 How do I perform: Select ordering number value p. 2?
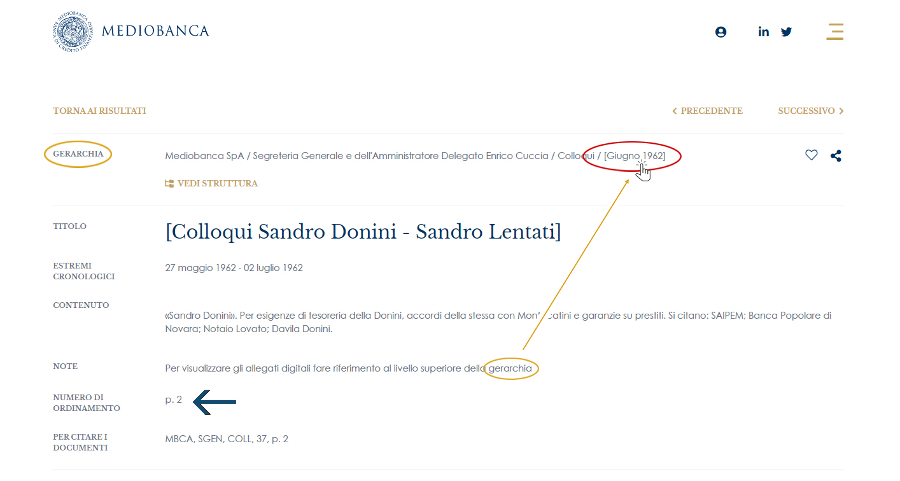tap(173, 399)
